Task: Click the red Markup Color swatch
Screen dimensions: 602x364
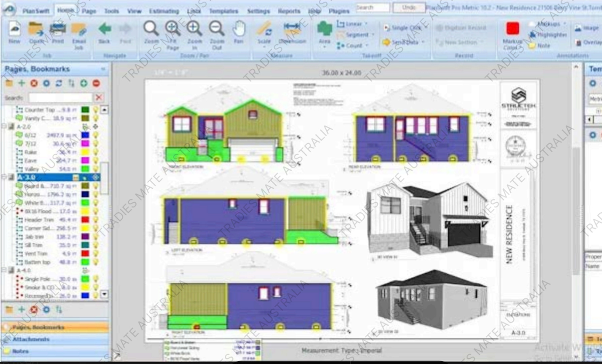Action: 512,29
